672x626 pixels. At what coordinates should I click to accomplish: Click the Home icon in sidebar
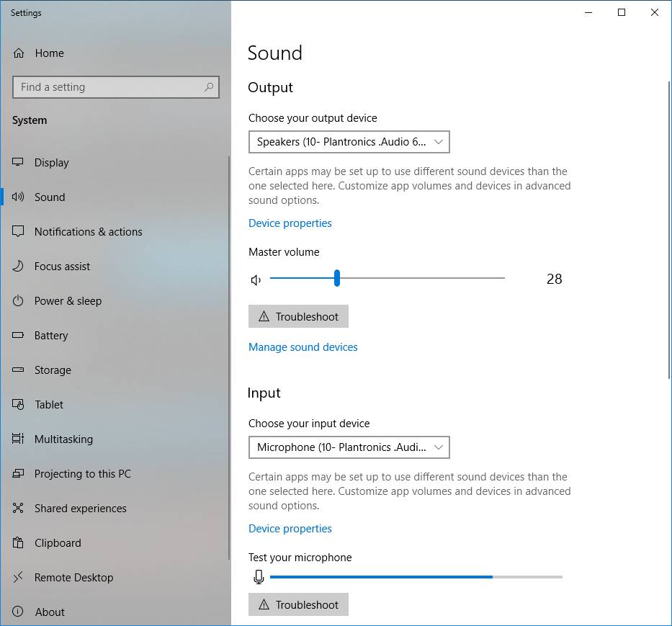tap(19, 53)
